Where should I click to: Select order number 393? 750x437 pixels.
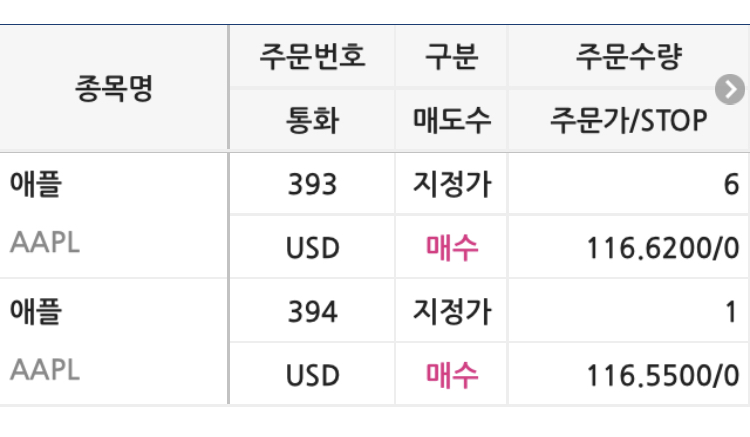tap(312, 184)
